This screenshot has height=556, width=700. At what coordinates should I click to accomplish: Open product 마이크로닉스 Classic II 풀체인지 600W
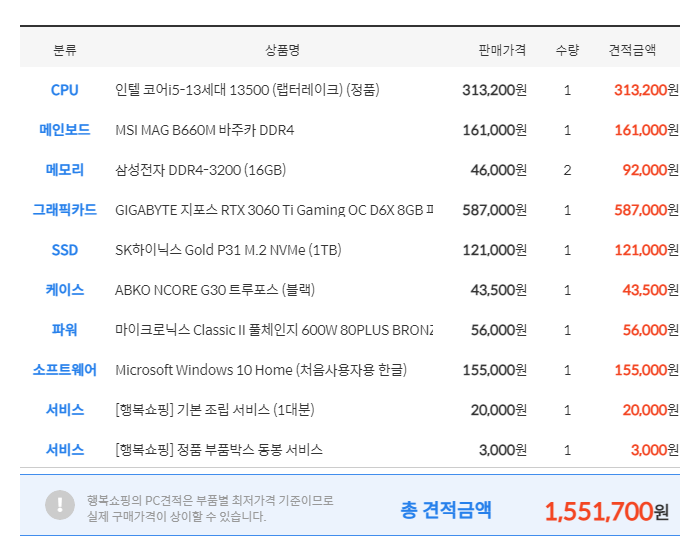tap(274, 330)
